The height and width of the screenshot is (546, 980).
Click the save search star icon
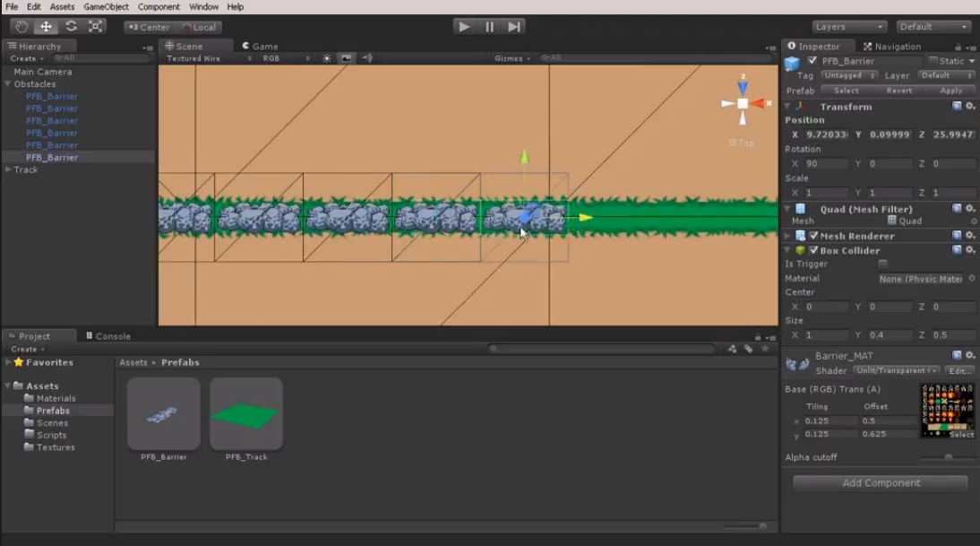765,349
